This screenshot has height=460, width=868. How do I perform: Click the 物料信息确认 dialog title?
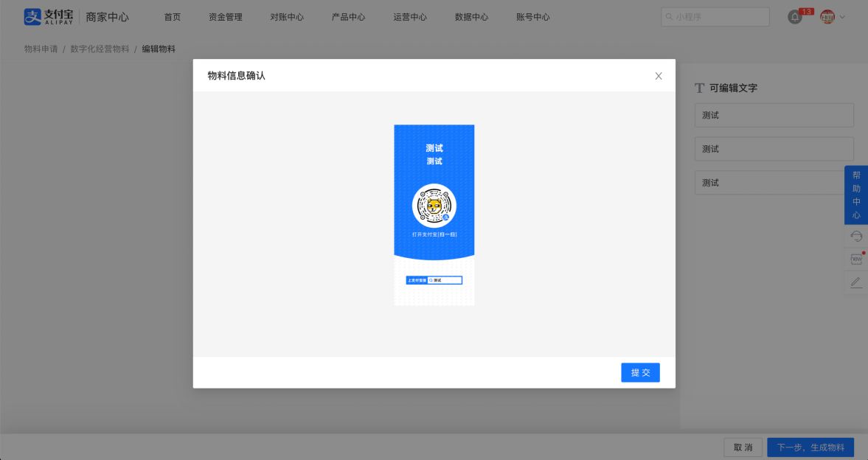pyautogui.click(x=237, y=76)
